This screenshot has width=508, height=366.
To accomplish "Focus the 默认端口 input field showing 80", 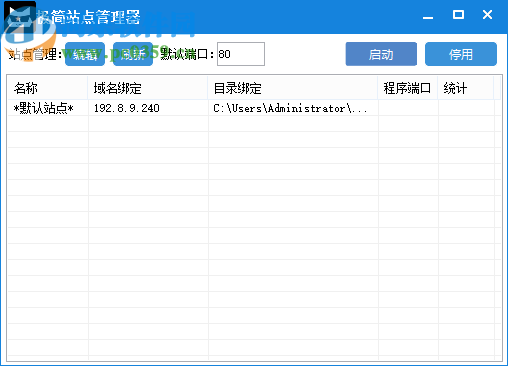I will 241,54.
